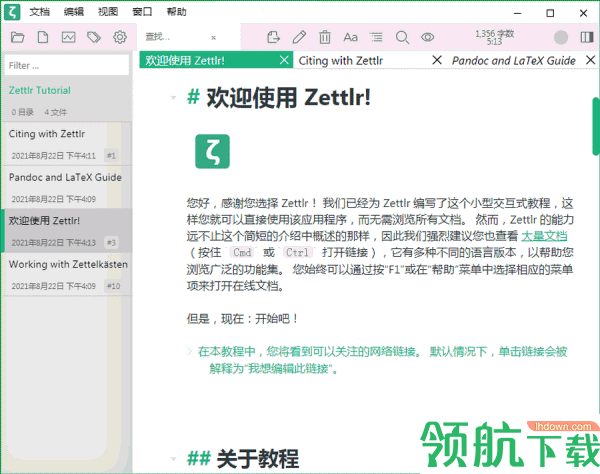
Task: Open the 视图 menu
Action: click(108, 12)
